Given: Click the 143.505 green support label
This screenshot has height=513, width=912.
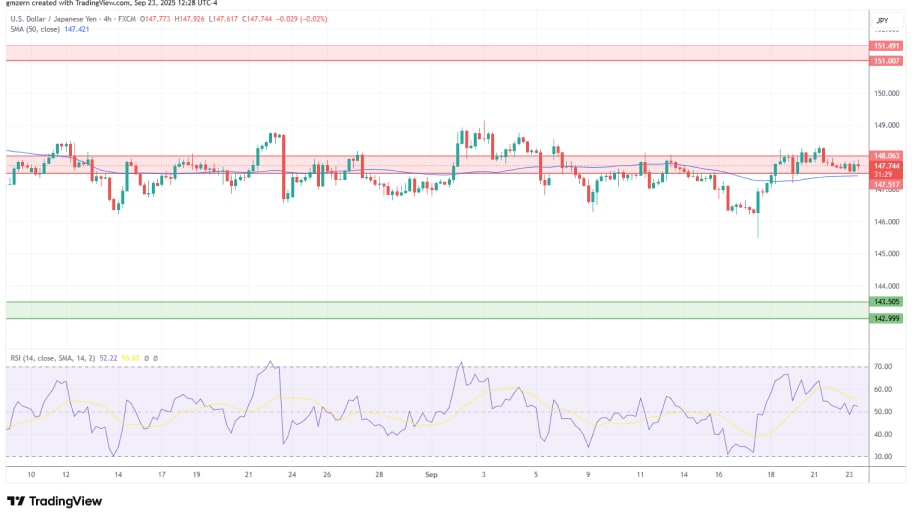Looking at the screenshot, I should click(x=887, y=302).
